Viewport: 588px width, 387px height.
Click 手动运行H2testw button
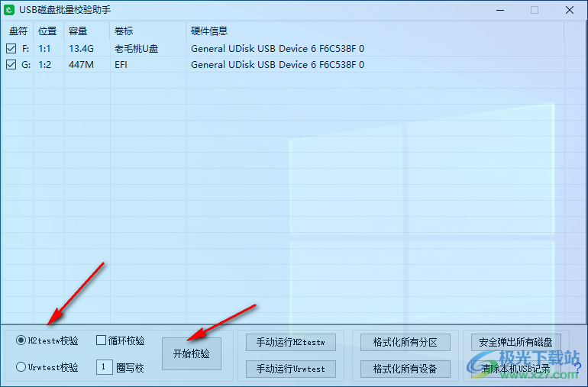(x=291, y=343)
